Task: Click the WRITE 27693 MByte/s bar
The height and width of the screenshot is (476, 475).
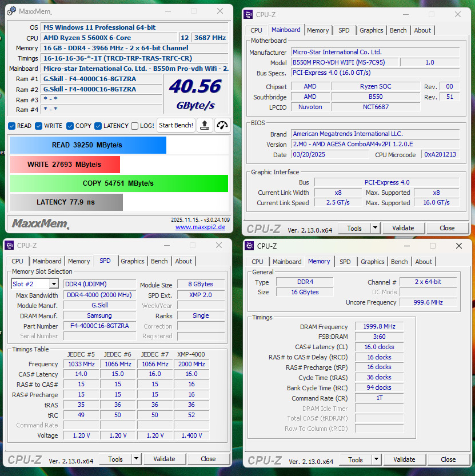Action: (x=65, y=165)
